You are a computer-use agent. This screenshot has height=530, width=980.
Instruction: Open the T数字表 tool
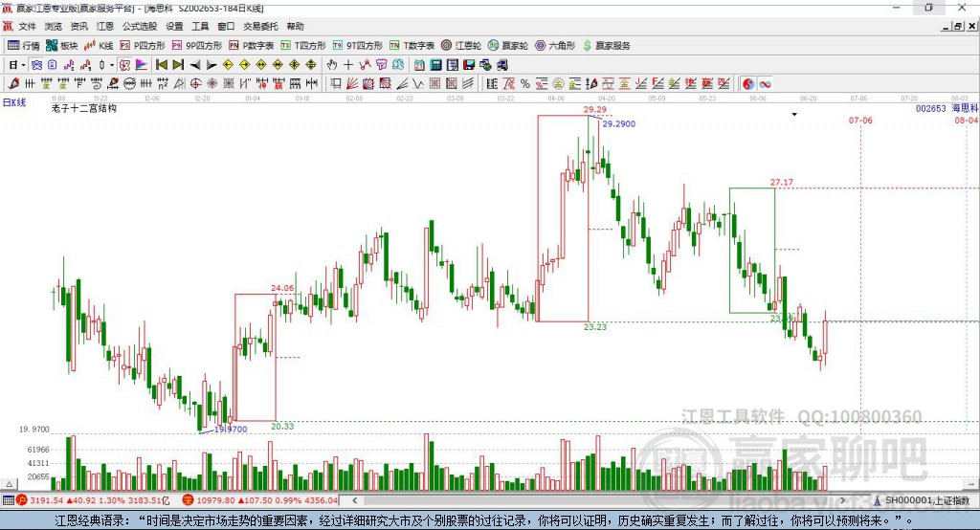[x=412, y=46]
